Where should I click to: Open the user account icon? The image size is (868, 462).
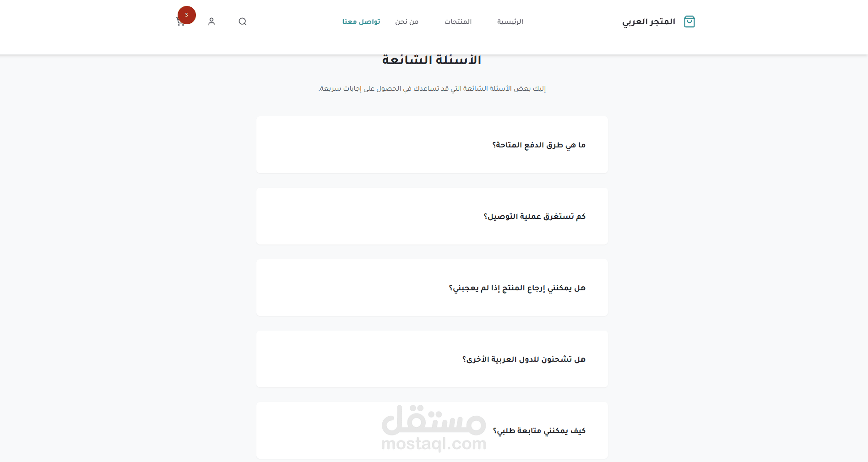pos(212,22)
